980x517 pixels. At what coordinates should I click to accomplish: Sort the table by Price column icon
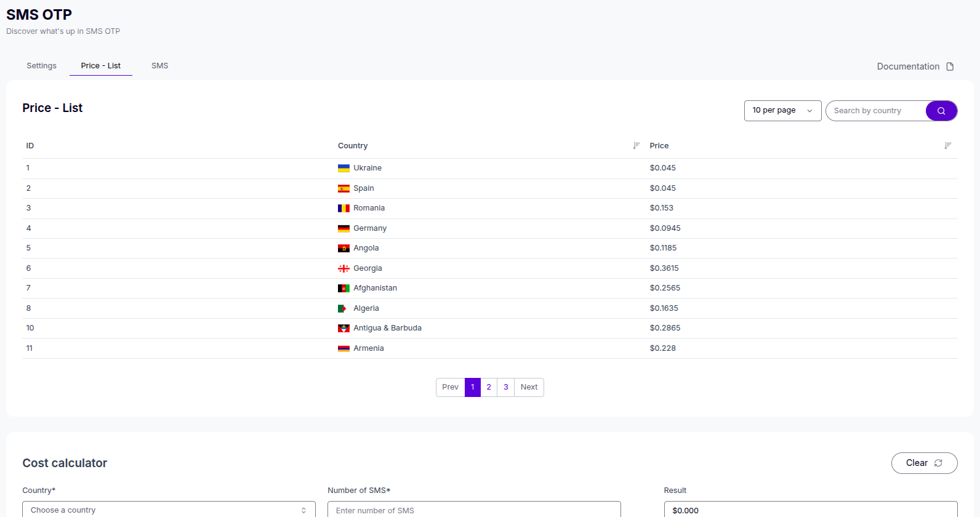point(948,146)
